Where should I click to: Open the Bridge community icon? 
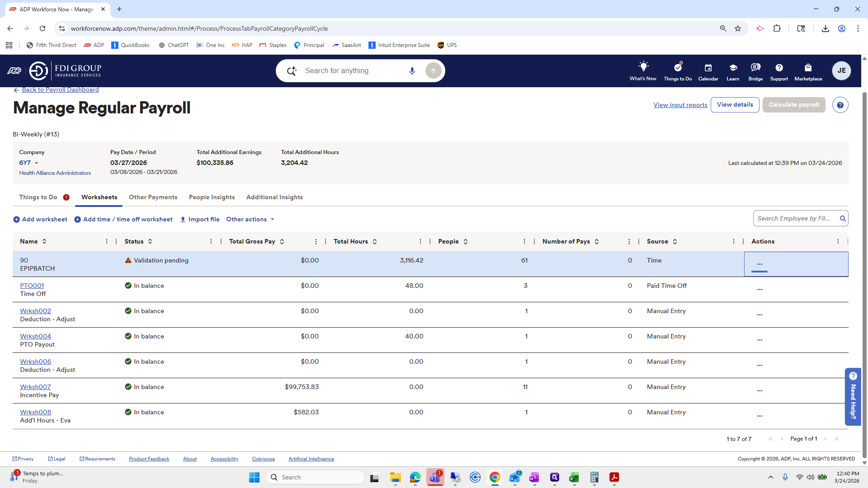tap(755, 68)
